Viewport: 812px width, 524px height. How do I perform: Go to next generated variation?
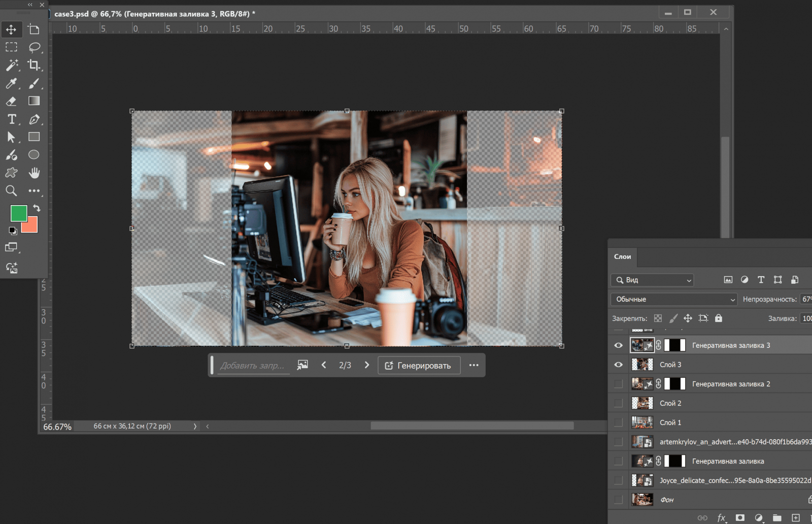pos(367,365)
